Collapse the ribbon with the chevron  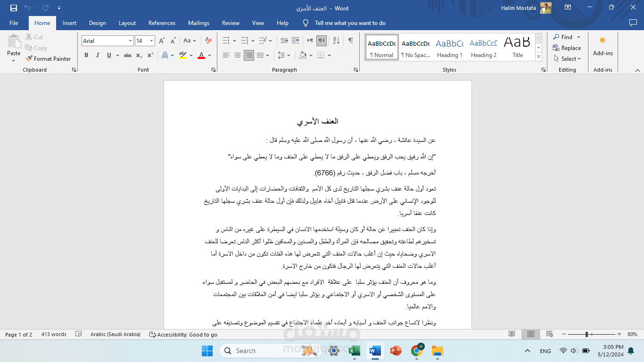tap(637, 70)
